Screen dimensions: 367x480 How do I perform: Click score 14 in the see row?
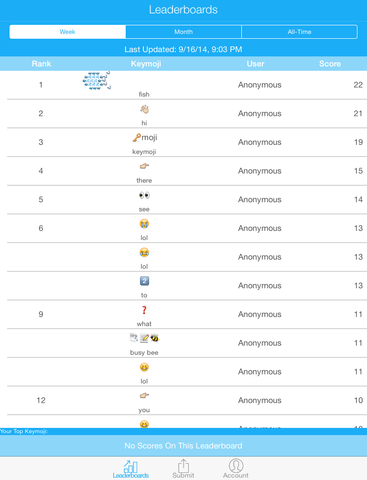358,200
